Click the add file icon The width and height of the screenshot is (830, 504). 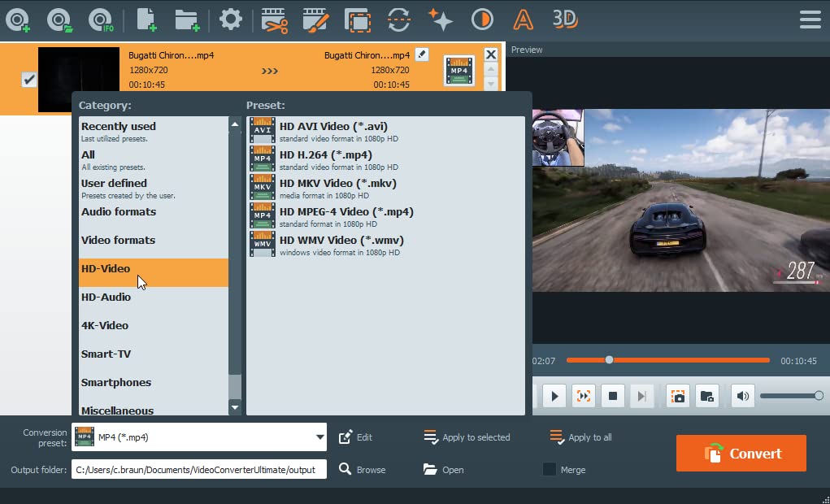point(146,20)
